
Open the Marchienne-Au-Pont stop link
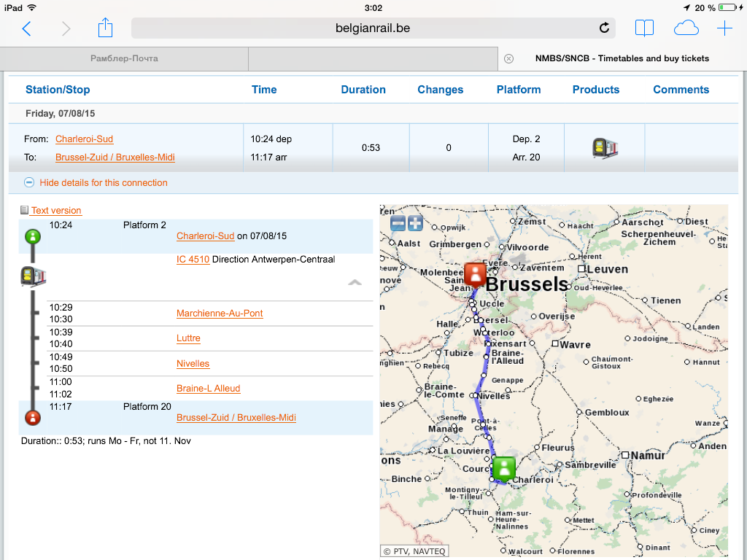(220, 314)
